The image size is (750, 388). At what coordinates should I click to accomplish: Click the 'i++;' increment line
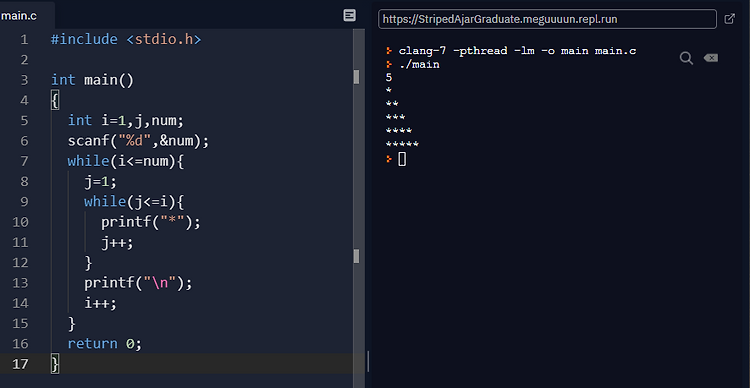(x=100, y=303)
